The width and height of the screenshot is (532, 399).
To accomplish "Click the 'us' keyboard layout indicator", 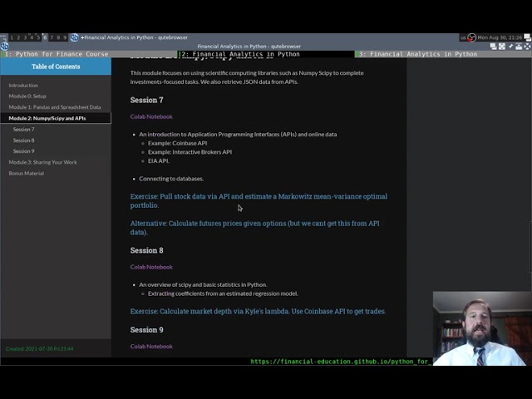I will coord(463,37).
